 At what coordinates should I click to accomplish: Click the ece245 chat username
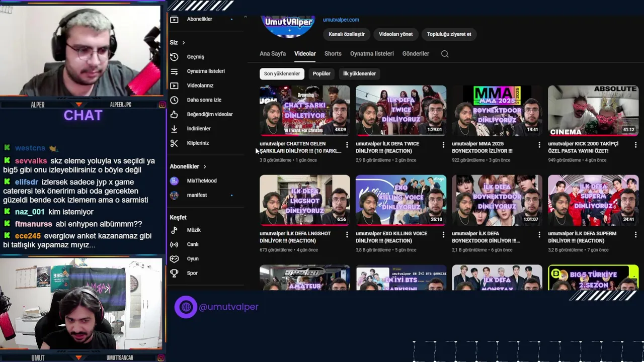(x=28, y=236)
